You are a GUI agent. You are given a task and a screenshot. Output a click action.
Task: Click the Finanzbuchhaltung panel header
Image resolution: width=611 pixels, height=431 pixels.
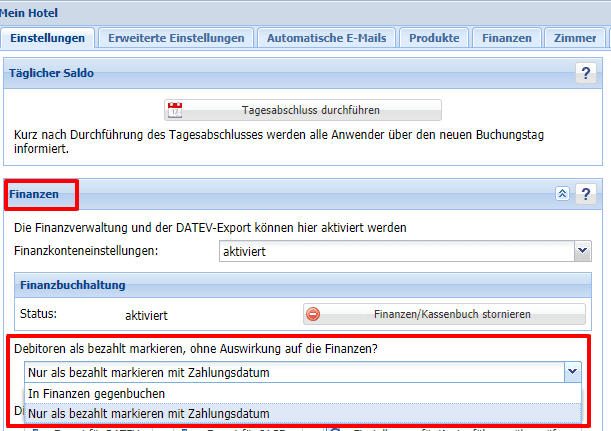pyautogui.click(x=74, y=285)
